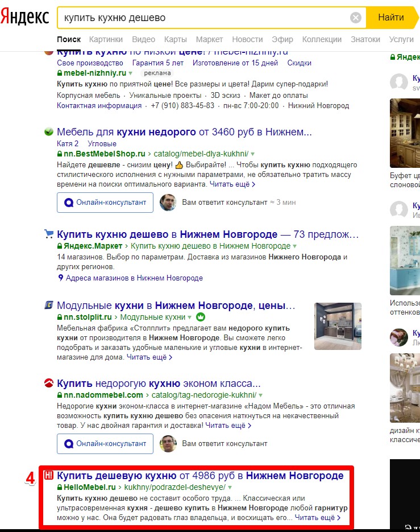The height and width of the screenshot is (532, 420).
Task: Click the consultant avatar in the nadommebel result
Action: pos(168,444)
